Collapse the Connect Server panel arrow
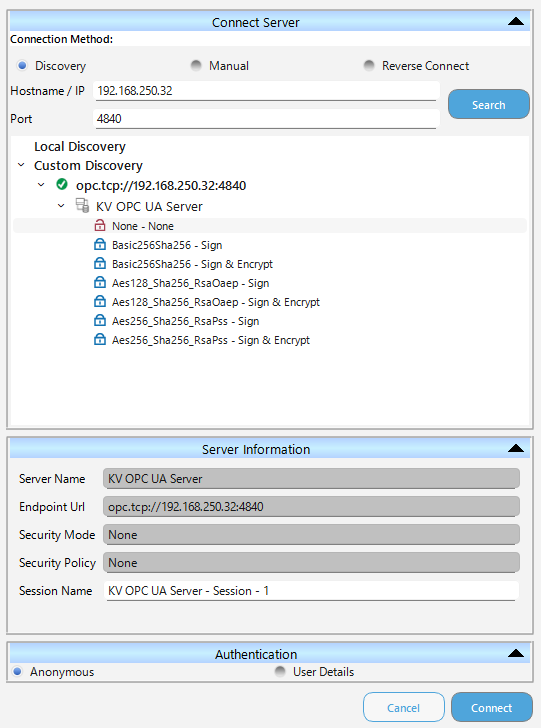Screen dimensions: 541x728 pyautogui.click(x=516, y=22)
